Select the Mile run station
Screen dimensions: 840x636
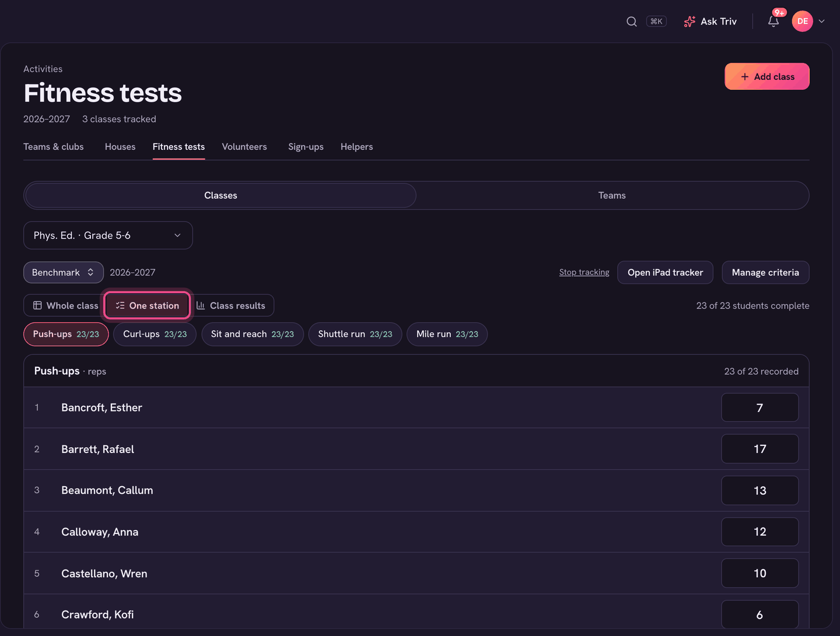tap(447, 334)
